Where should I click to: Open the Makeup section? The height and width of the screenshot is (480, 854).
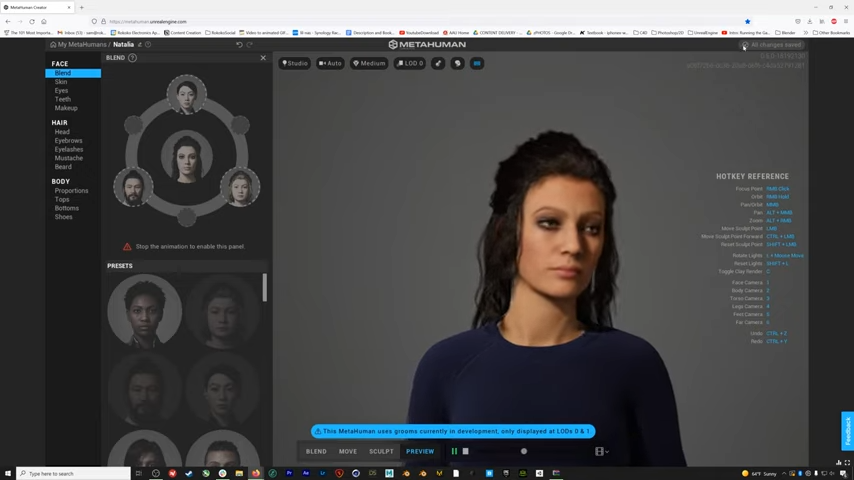(x=66, y=108)
